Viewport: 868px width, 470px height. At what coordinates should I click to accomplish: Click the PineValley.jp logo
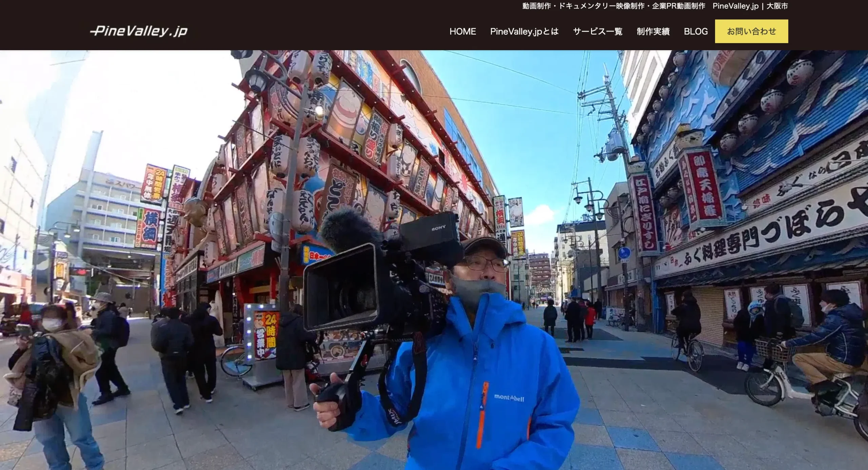coord(139,31)
